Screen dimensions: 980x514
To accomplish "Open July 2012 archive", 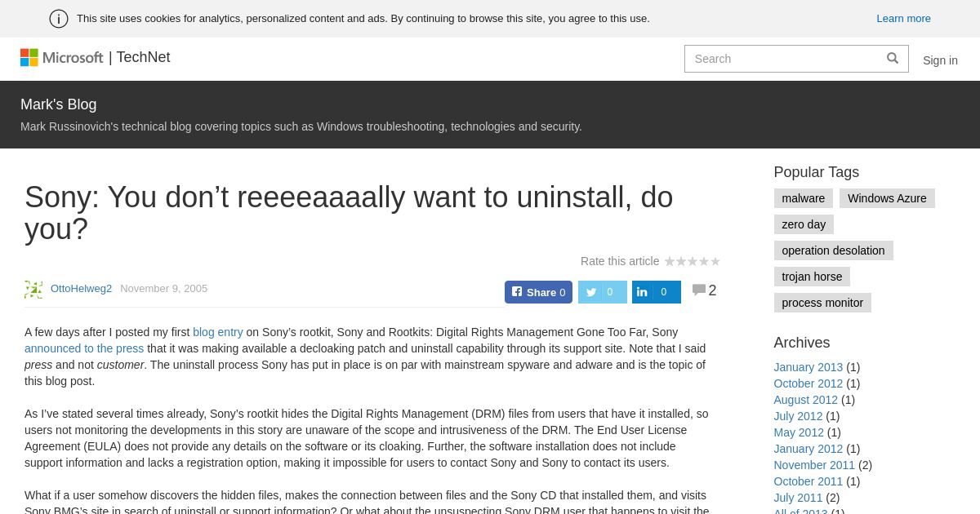I will [799, 416].
